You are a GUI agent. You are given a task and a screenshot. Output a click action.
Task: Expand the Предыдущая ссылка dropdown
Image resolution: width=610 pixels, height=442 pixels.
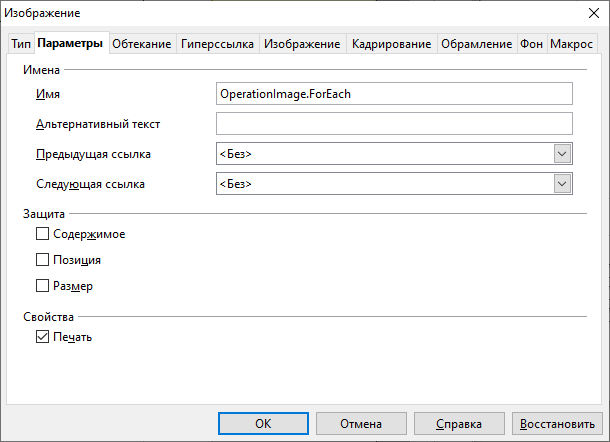(x=562, y=154)
